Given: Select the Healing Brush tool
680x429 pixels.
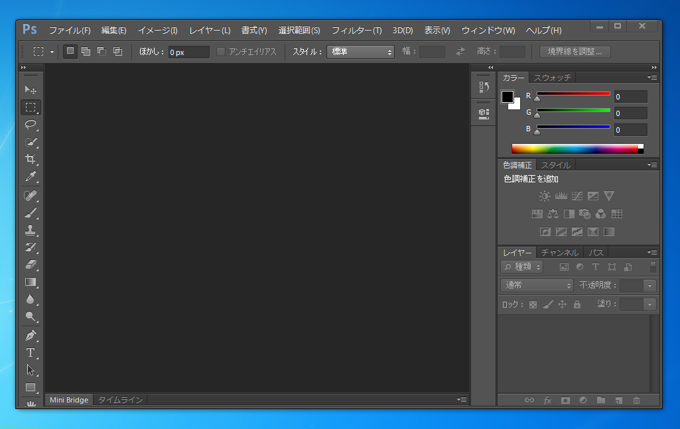Looking at the screenshot, I should click(x=30, y=196).
